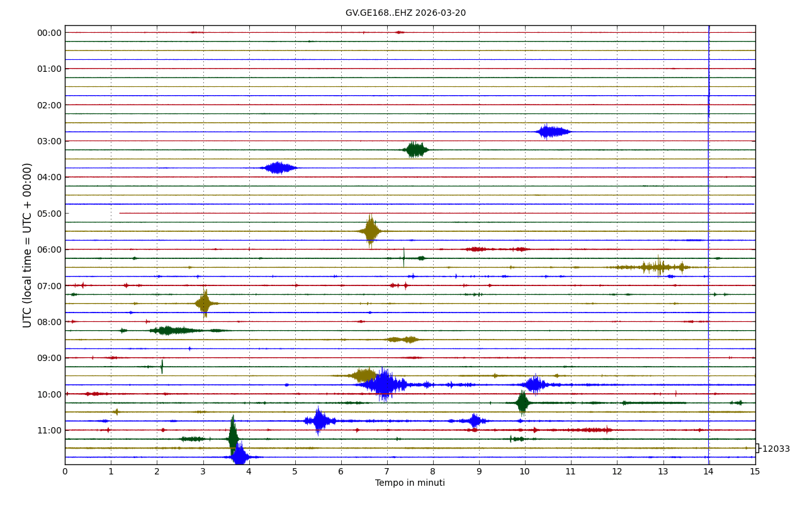This screenshot has height=516, width=812.
Task: Select the 09:00 y-axis time label
Action: click(50, 358)
